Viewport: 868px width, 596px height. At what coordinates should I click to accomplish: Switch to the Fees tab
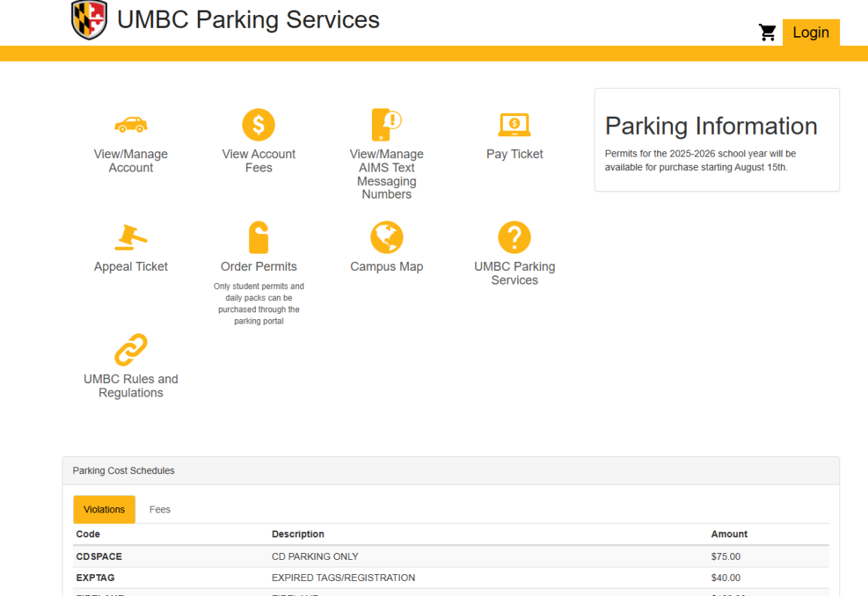(x=160, y=509)
